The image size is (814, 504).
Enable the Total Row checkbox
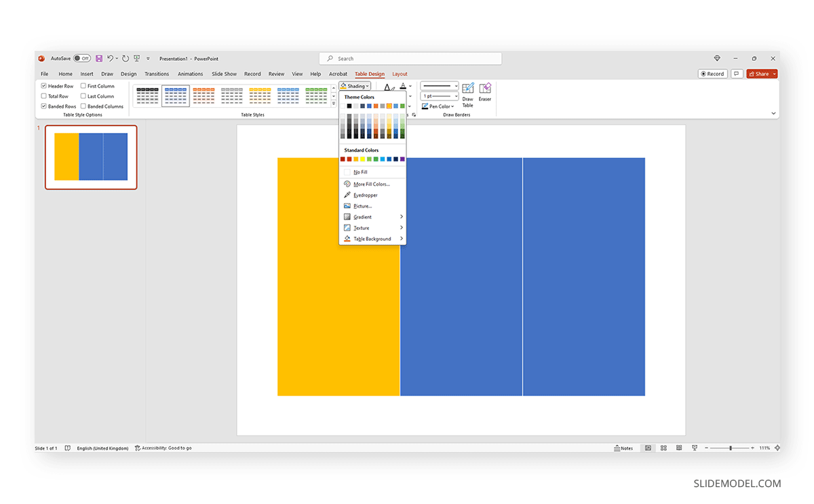click(44, 96)
